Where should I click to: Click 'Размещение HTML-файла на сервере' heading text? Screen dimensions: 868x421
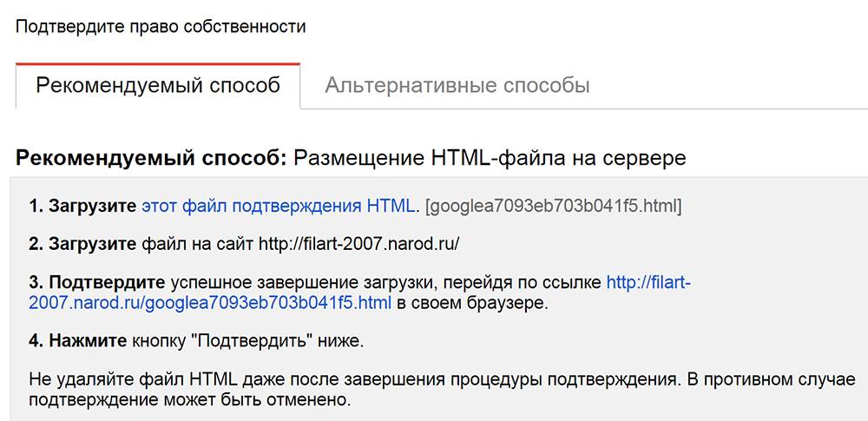click(x=490, y=158)
